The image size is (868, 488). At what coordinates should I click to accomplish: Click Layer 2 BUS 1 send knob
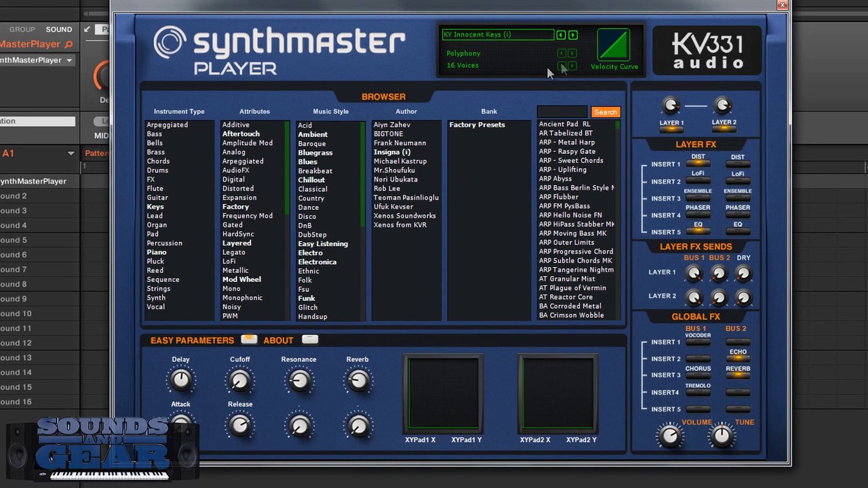693,297
